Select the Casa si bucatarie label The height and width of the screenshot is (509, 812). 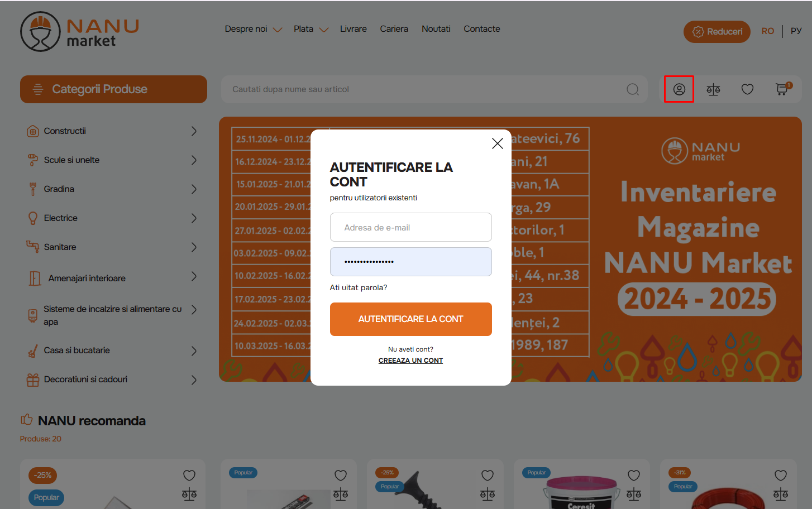coord(77,350)
